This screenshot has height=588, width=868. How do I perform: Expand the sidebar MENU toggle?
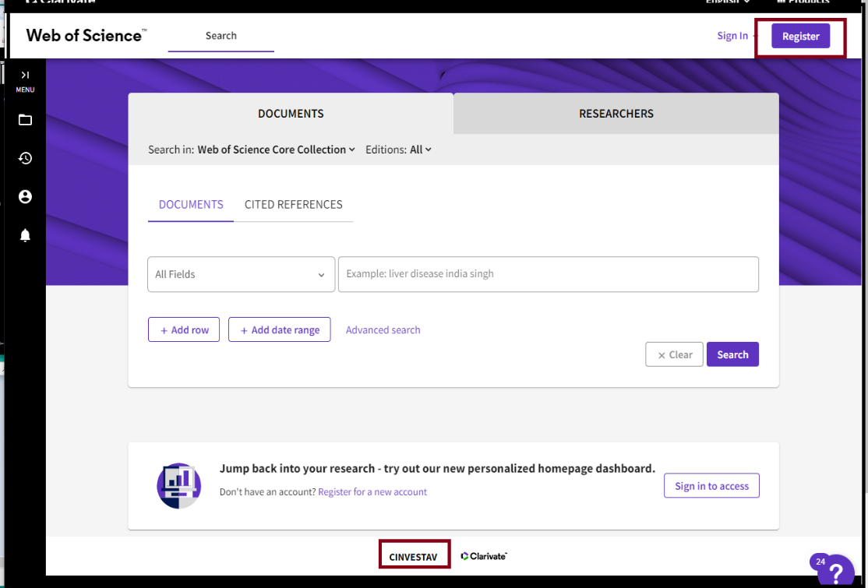(25, 81)
